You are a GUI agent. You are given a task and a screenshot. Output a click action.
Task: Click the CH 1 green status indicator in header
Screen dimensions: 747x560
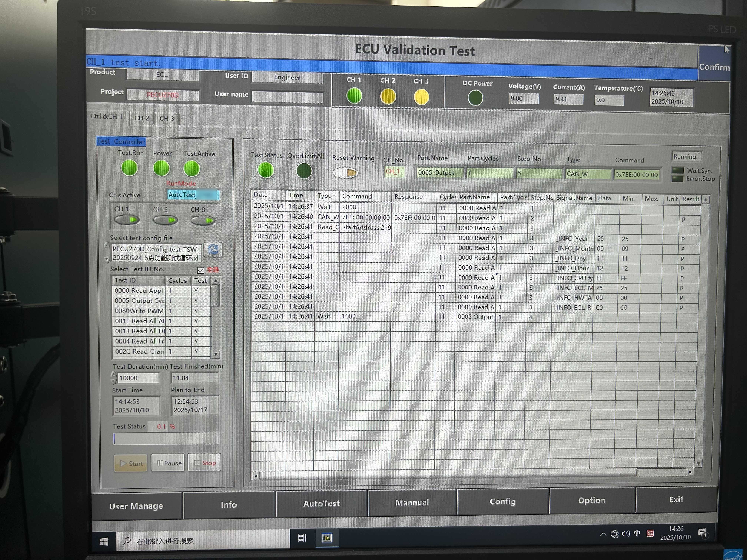point(354,96)
